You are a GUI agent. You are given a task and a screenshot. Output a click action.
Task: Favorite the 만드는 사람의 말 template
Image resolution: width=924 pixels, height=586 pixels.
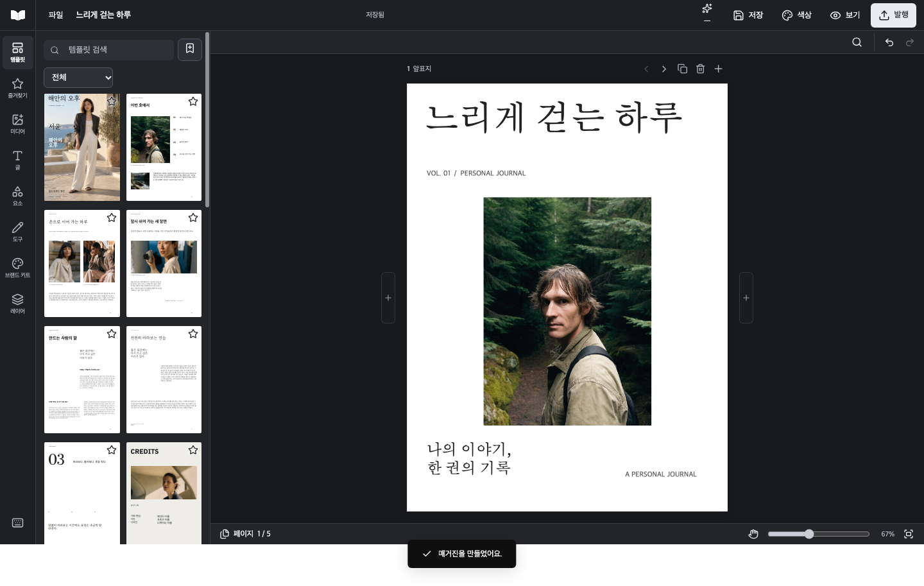[112, 334]
